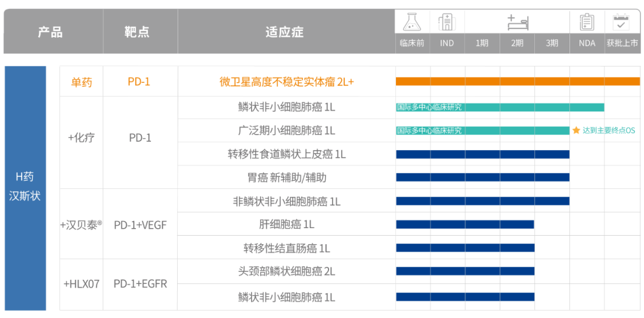Click the teal bar for 鳞状非小细胞肺癌 1L under +化疗
The height and width of the screenshot is (318, 644).
(x=500, y=107)
